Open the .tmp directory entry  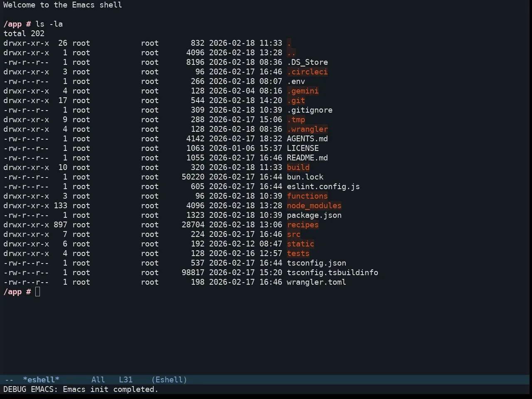click(x=296, y=120)
